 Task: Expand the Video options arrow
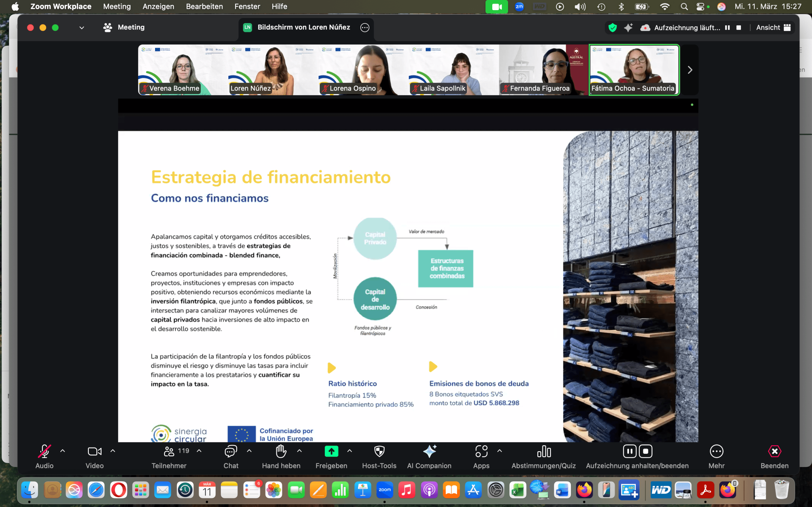click(113, 451)
